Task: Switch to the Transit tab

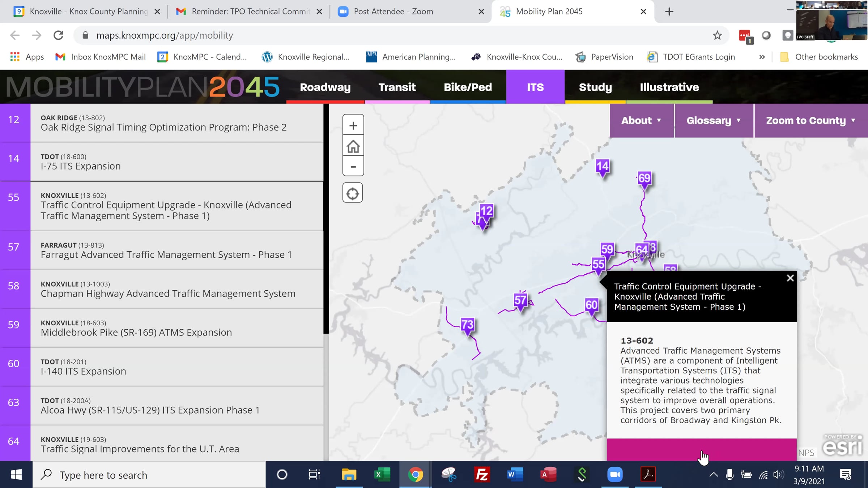Action: [x=397, y=87]
